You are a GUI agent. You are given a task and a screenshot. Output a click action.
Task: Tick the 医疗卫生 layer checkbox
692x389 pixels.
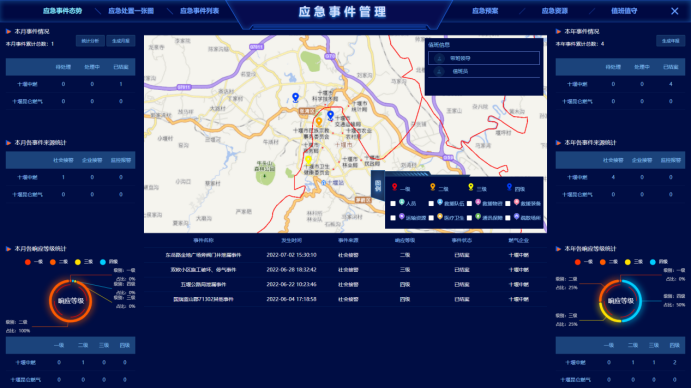tap(431, 218)
